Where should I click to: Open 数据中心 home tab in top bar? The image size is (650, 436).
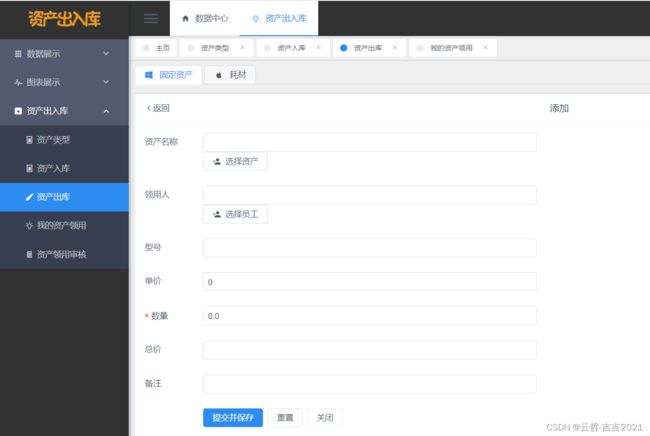tap(204, 18)
